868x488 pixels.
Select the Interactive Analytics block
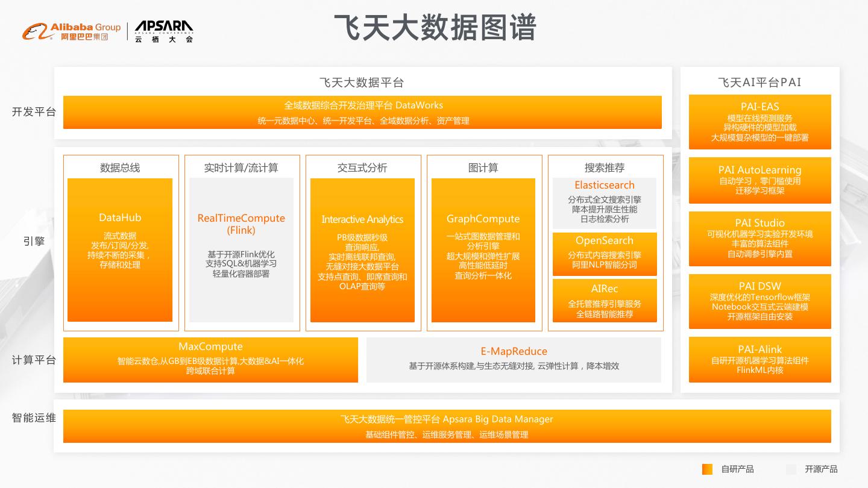362,249
